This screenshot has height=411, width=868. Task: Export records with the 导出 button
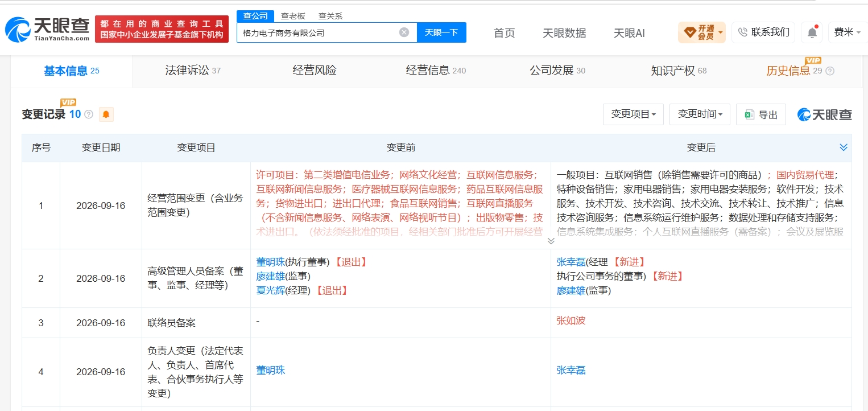pos(761,114)
